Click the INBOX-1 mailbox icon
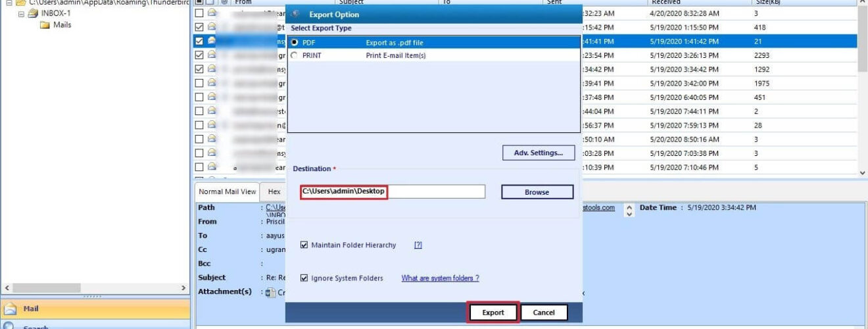The image size is (868, 329). [x=32, y=14]
